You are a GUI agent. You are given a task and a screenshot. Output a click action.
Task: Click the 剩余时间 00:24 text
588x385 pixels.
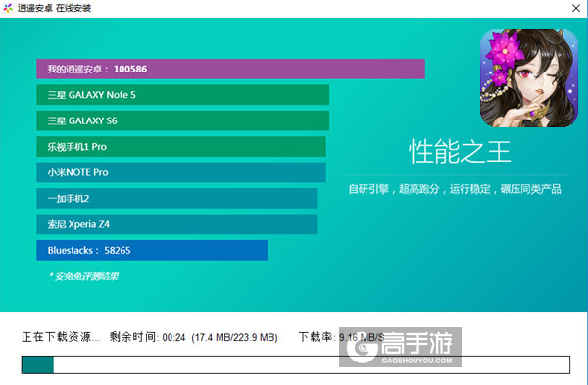pyautogui.click(x=147, y=337)
